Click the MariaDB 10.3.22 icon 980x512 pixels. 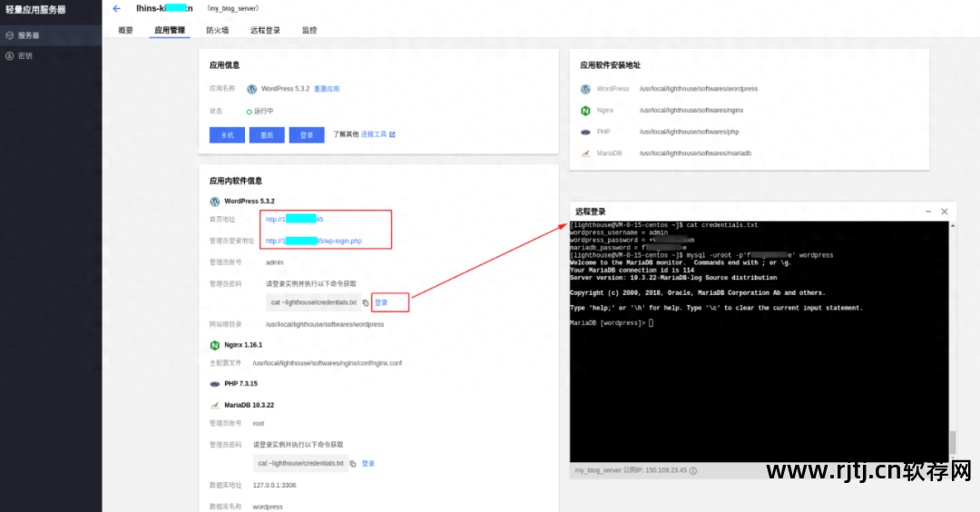pyautogui.click(x=214, y=405)
